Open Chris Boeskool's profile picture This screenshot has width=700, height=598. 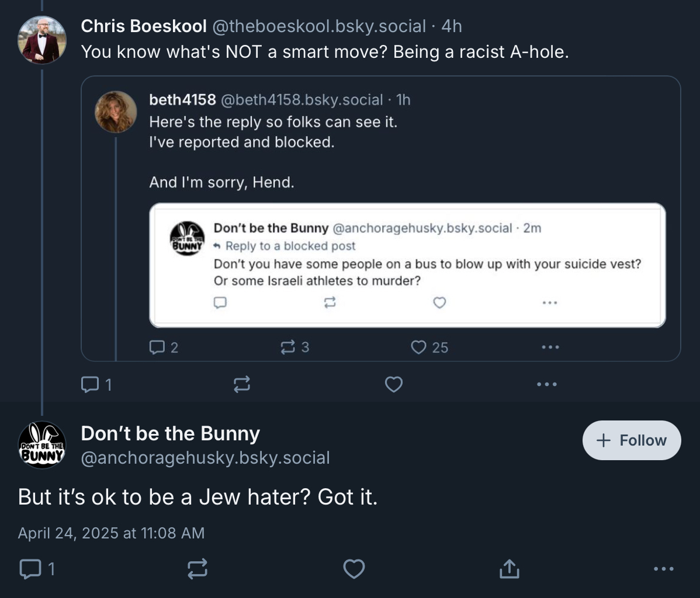point(41,40)
